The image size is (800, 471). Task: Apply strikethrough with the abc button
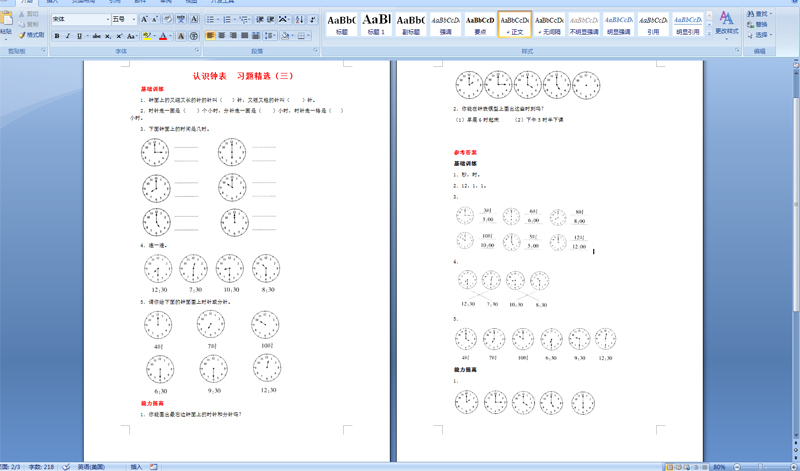click(96, 36)
